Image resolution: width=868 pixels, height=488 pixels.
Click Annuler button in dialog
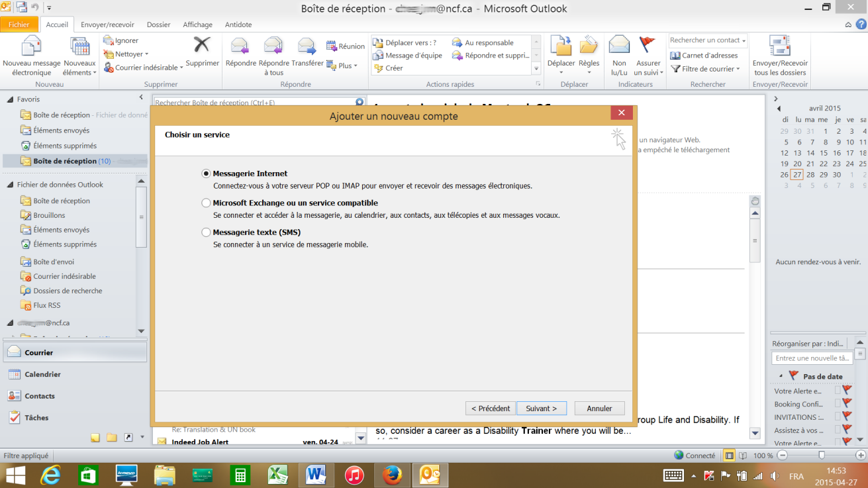600,409
